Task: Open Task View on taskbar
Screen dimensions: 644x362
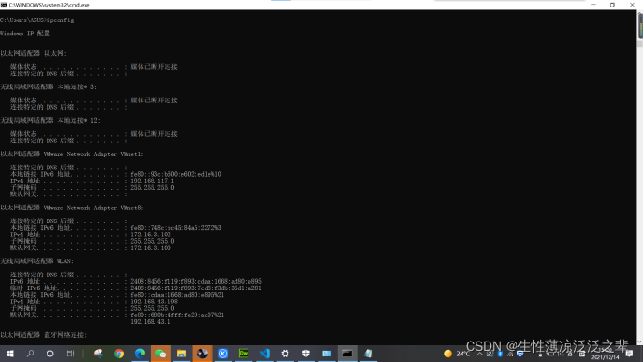Action: point(70,354)
